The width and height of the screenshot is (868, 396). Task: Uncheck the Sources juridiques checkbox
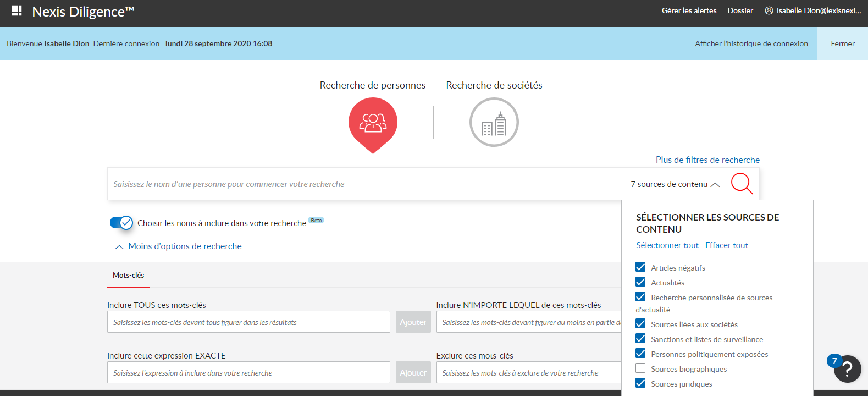pyautogui.click(x=640, y=383)
